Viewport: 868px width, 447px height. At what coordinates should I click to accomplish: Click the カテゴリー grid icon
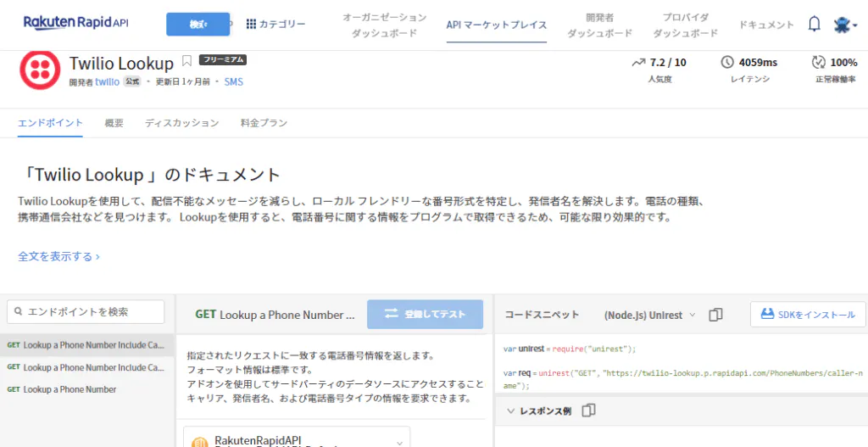[251, 24]
